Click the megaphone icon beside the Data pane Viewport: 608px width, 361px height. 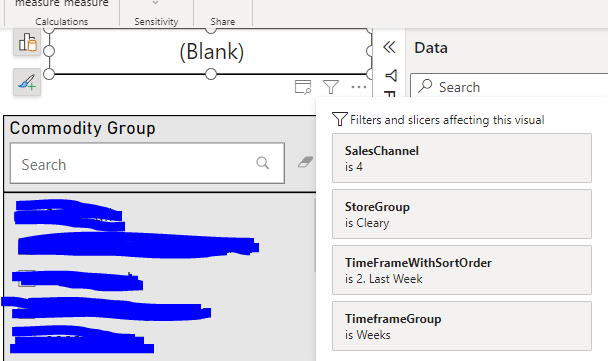pyautogui.click(x=391, y=75)
